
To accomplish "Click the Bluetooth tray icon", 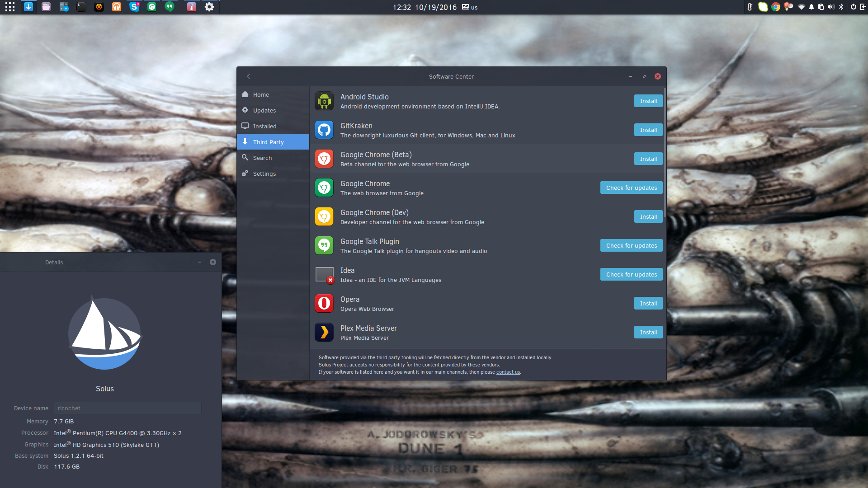I will pos(841,7).
